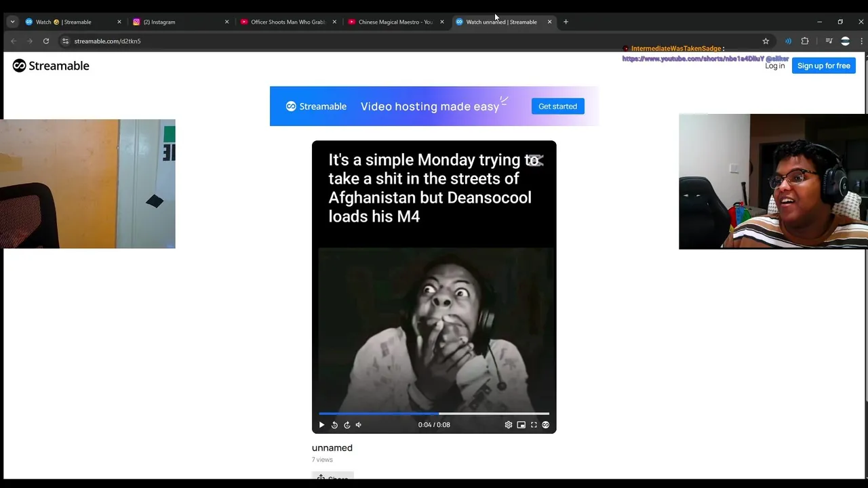This screenshot has height=488, width=868.
Task: Open video player settings gear
Action: pyautogui.click(x=509, y=425)
